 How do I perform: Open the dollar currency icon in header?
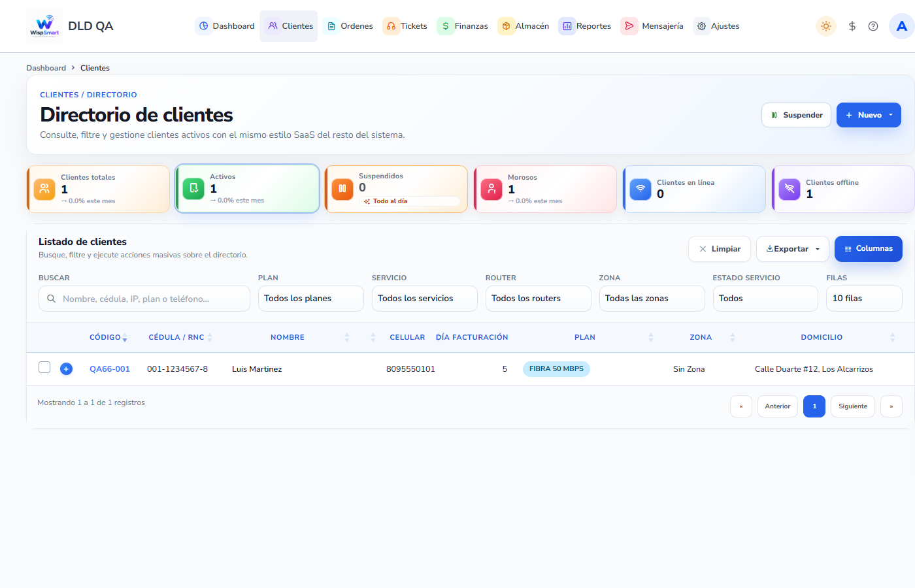coord(852,26)
